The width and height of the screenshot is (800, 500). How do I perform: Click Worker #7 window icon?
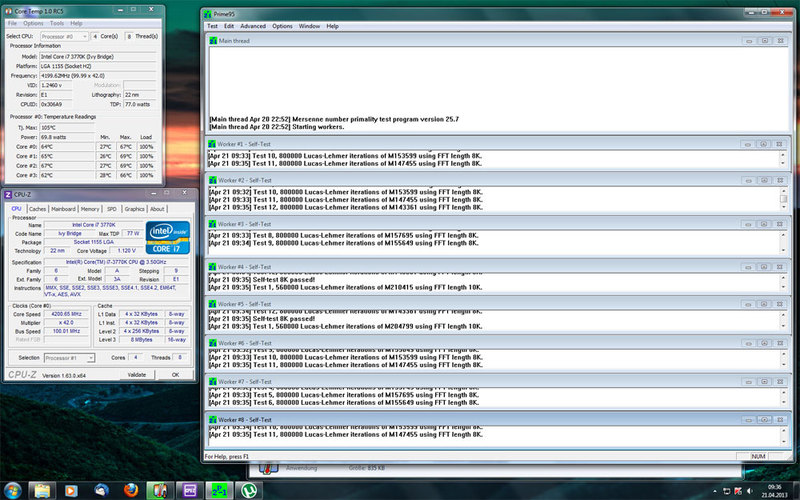(x=212, y=382)
